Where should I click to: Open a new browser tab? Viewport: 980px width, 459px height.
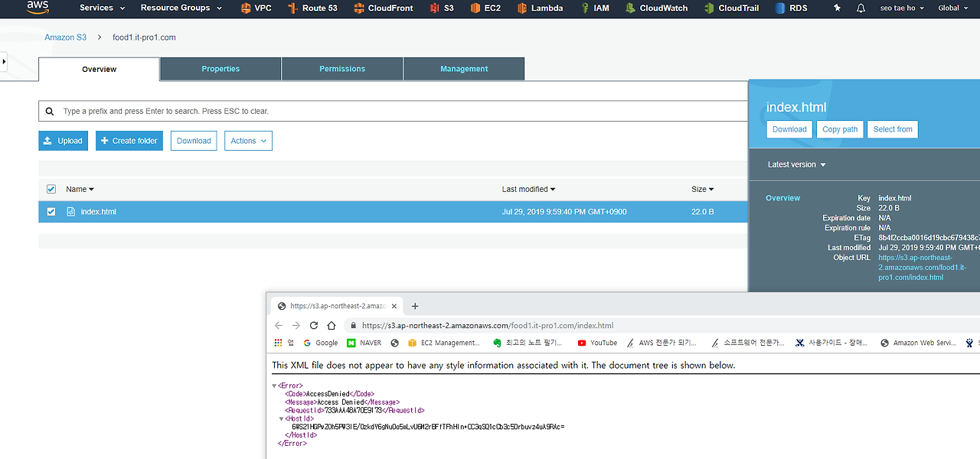pyautogui.click(x=415, y=306)
